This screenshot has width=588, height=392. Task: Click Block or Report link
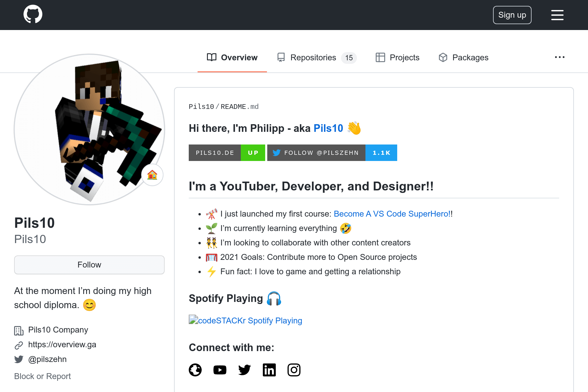[x=42, y=376]
